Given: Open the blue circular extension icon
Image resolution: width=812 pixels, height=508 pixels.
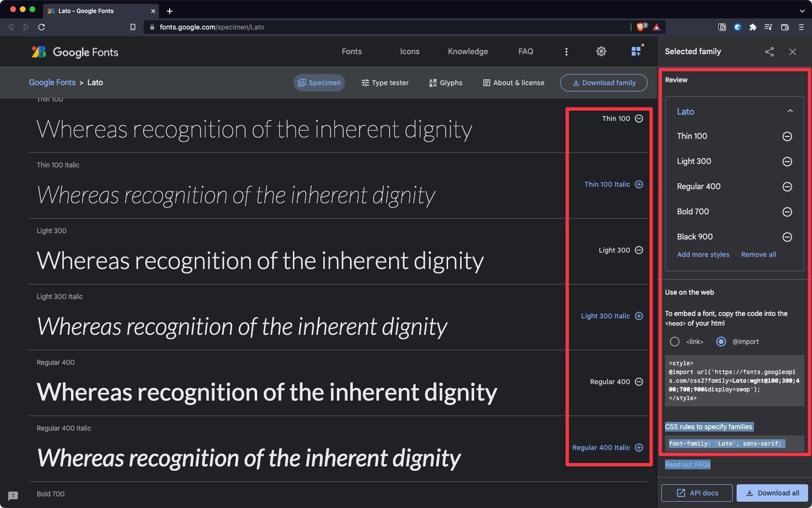Looking at the screenshot, I should [x=738, y=27].
